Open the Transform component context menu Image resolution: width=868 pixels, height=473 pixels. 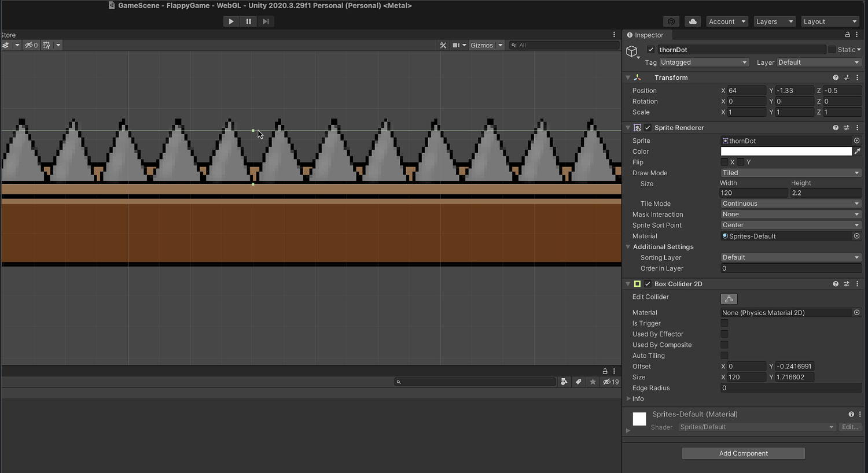858,77
